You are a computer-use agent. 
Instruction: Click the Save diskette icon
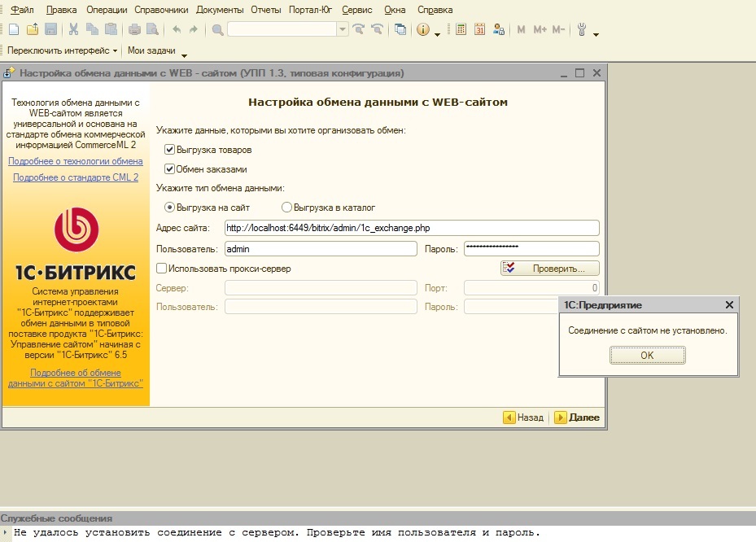tap(50, 29)
